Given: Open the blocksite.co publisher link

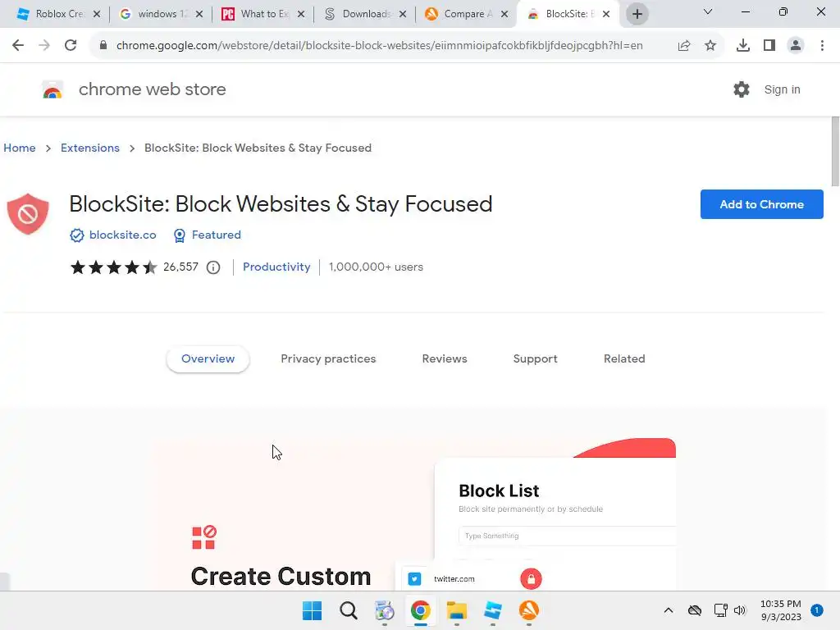Looking at the screenshot, I should pyautogui.click(x=123, y=235).
